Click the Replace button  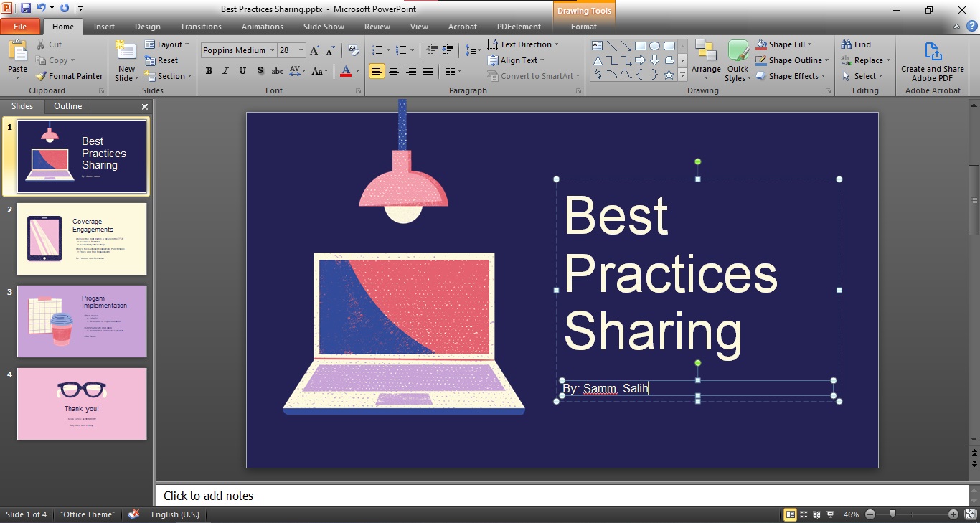[x=867, y=60]
